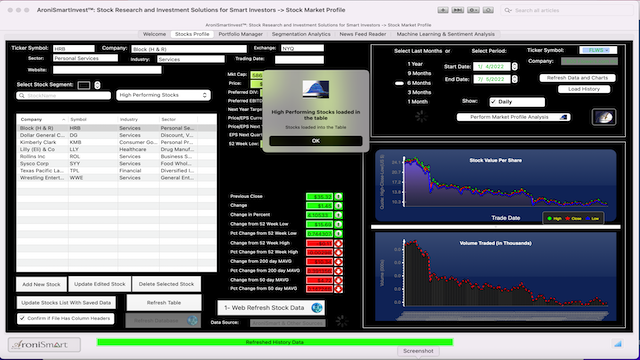The height and width of the screenshot is (360, 640).
Task: Click the Start Date stepper arrows
Action: tap(515, 66)
